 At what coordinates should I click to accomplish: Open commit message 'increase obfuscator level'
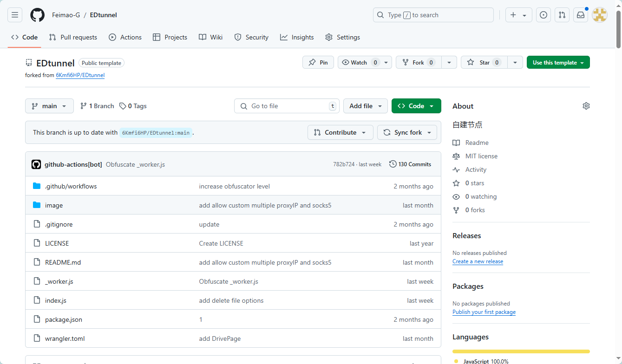pos(235,186)
